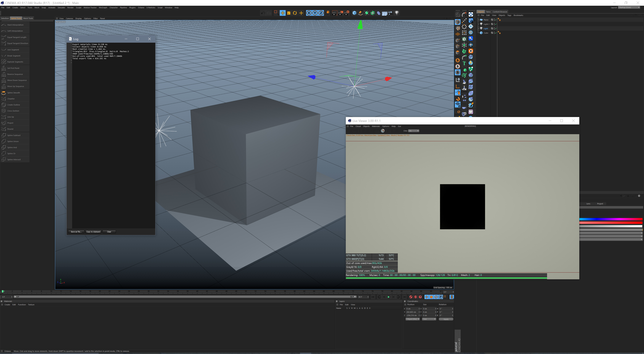Select the Spline Smooth tool
This screenshot has width=644, height=354.
pyautogui.click(x=13, y=93)
